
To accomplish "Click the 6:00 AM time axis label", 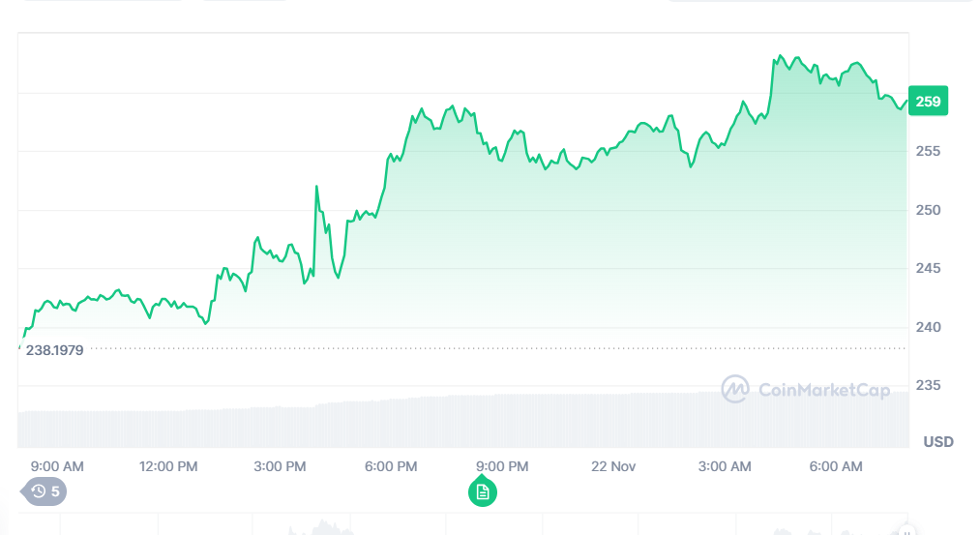I will pos(836,466).
